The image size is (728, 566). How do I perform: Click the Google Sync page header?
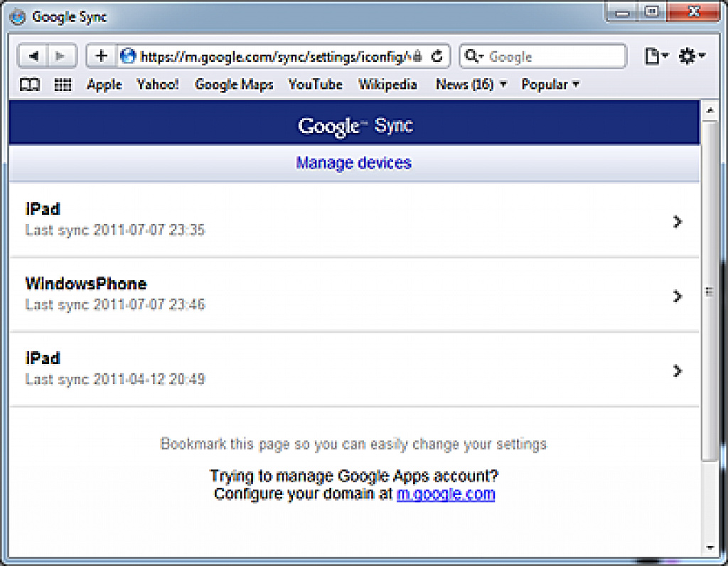354,122
